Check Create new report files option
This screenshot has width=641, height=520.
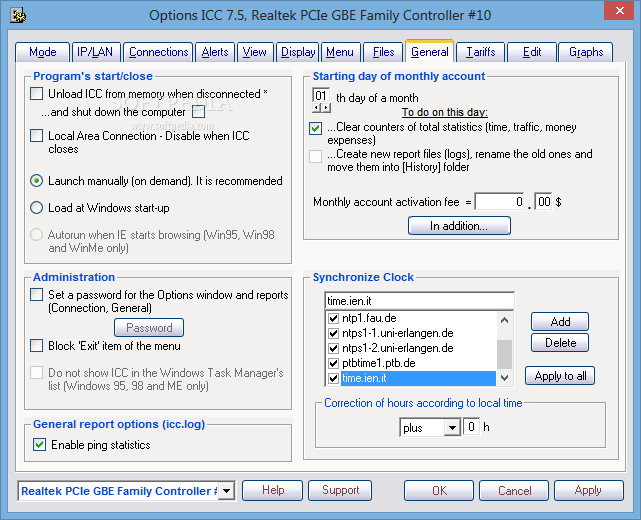(x=315, y=156)
